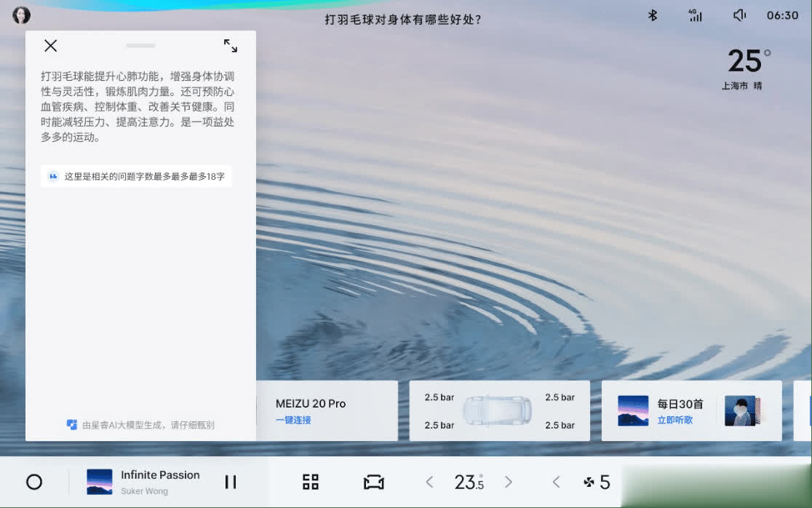812x508 pixels.
Task: Open the user profile avatar
Action: (x=22, y=15)
